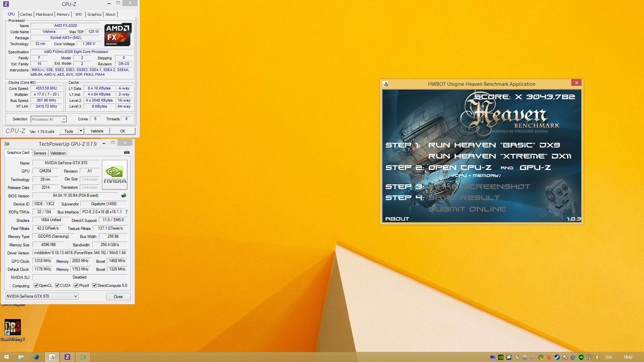The height and width of the screenshot is (362, 644).
Task: Toggle the CUDA checkbox
Action: pyautogui.click(x=57, y=286)
